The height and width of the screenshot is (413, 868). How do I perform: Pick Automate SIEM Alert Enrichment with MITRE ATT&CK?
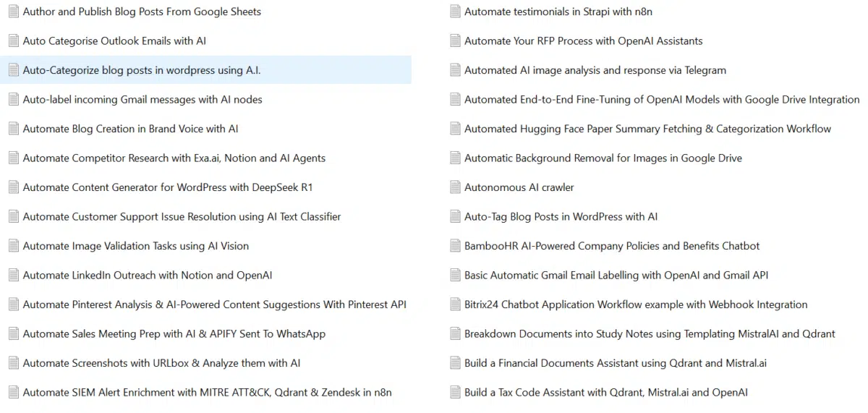coord(207,393)
